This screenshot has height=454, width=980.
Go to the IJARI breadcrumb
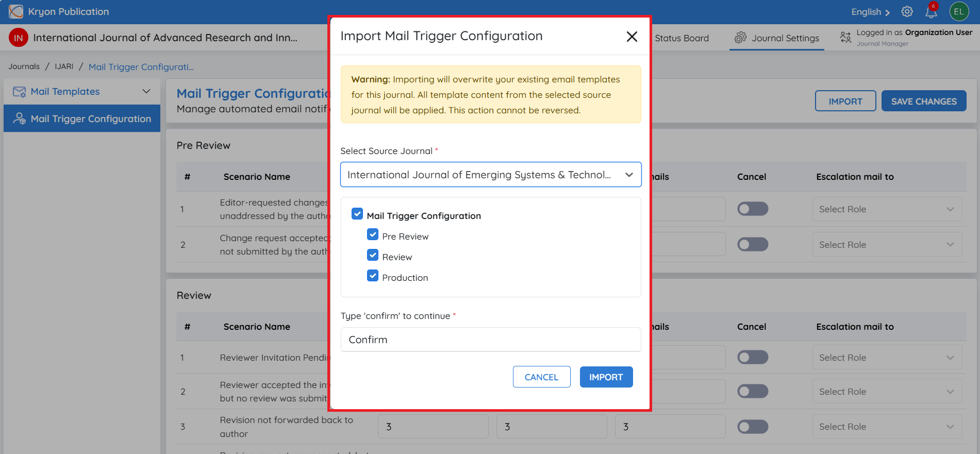pyautogui.click(x=64, y=66)
